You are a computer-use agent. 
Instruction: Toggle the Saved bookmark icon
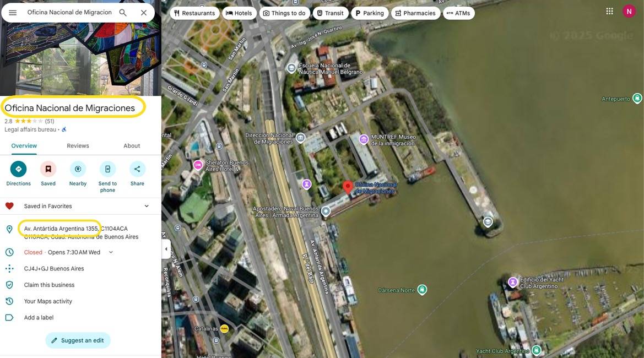[x=48, y=169]
